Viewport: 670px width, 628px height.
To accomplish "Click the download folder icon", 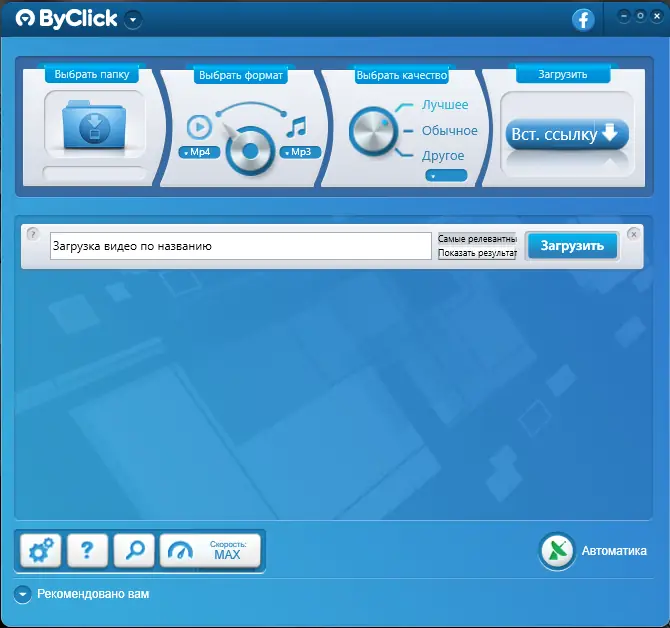I will pos(94,124).
